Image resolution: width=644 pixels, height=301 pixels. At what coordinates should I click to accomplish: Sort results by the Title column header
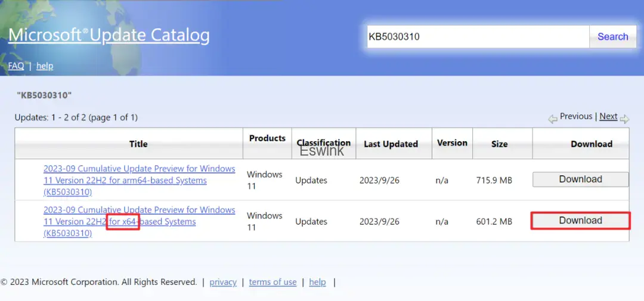(x=138, y=144)
